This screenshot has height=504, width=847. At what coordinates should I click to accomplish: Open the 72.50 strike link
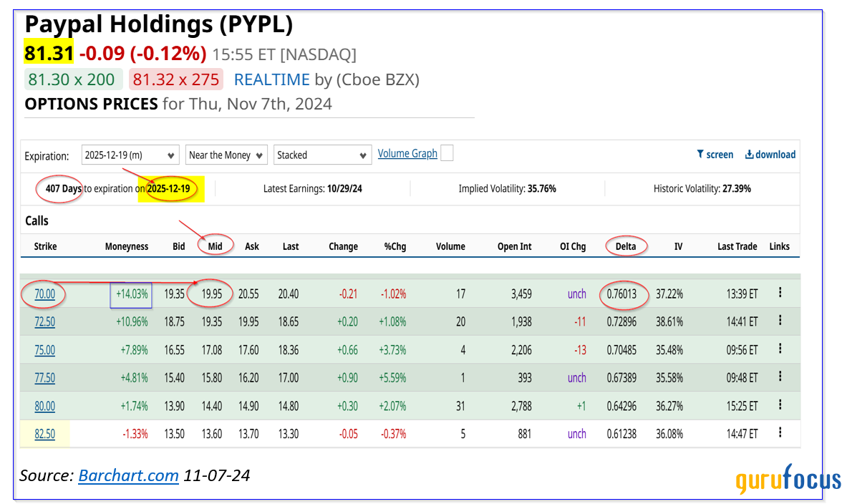pyautogui.click(x=45, y=322)
